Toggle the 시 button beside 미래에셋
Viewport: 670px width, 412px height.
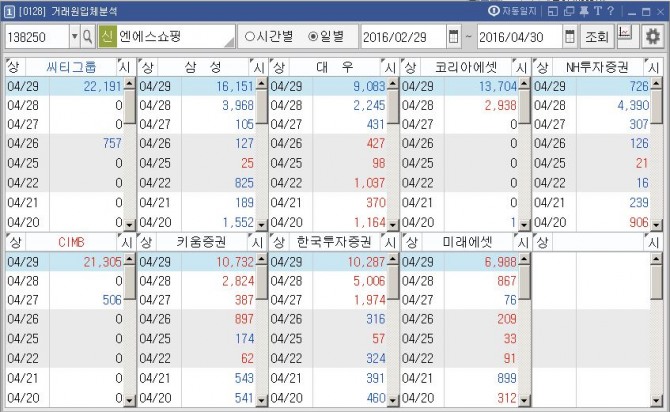pyautogui.click(x=523, y=242)
